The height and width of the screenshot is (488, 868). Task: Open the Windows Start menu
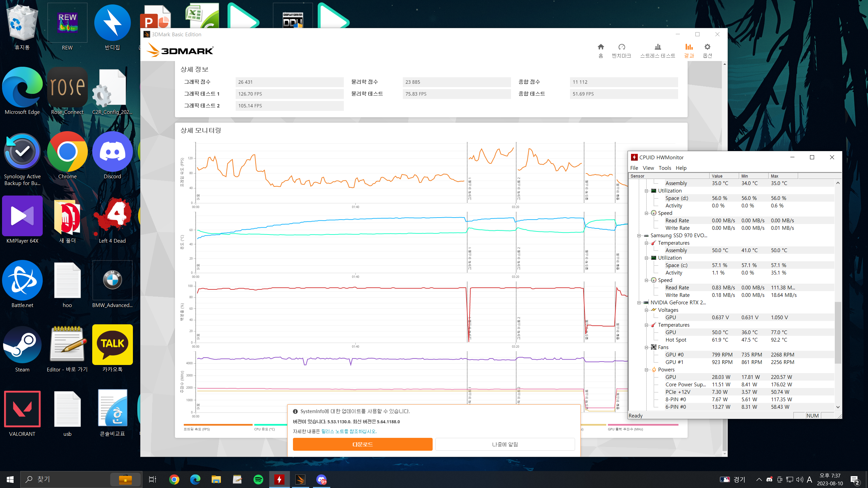(x=10, y=480)
